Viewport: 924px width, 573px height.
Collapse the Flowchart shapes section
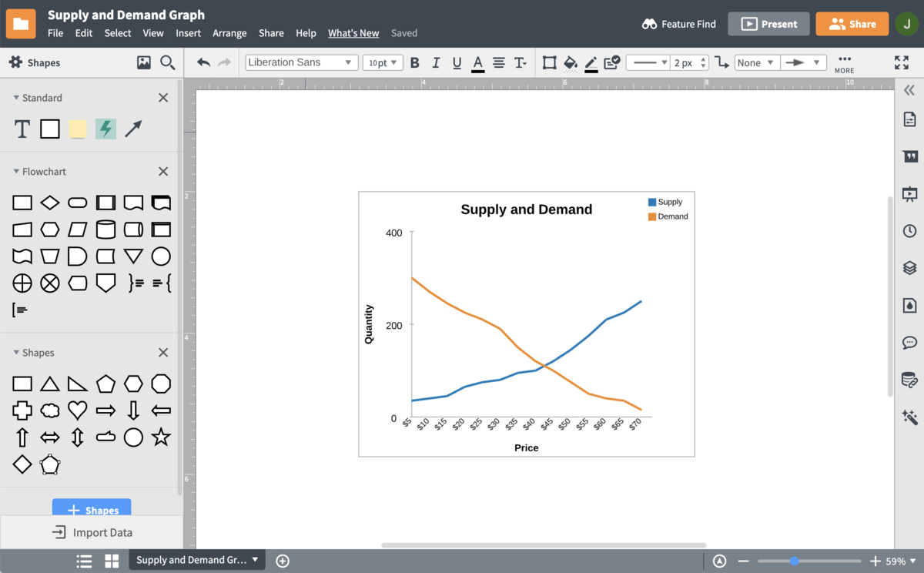[x=16, y=172]
